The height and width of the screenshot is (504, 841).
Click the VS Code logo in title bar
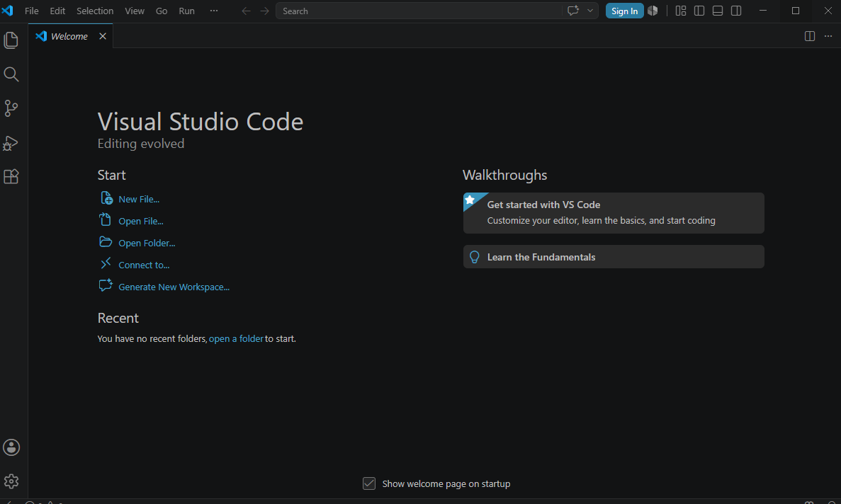tap(8, 11)
